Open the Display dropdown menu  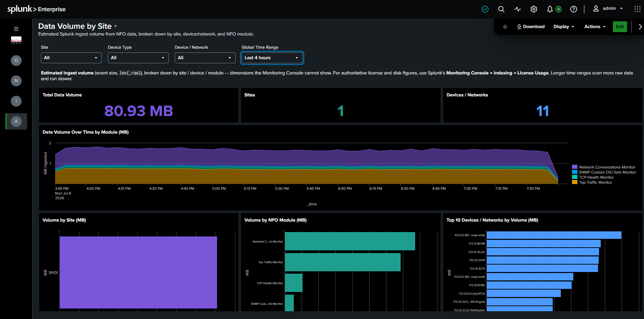564,27
